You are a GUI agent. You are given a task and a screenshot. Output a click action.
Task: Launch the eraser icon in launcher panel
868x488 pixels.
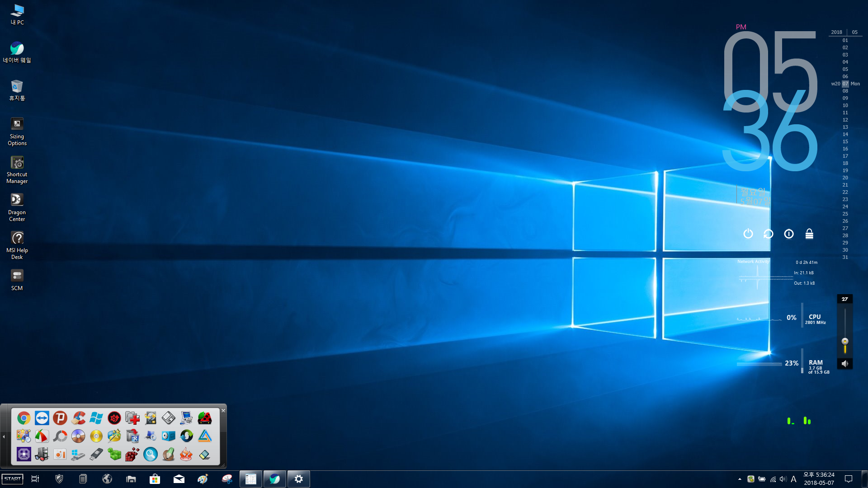pos(205,454)
